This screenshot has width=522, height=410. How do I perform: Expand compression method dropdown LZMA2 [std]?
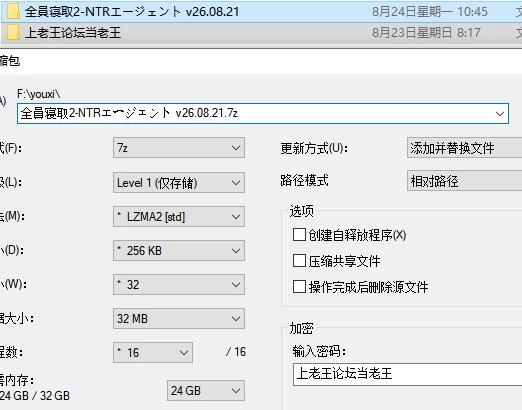tap(179, 217)
